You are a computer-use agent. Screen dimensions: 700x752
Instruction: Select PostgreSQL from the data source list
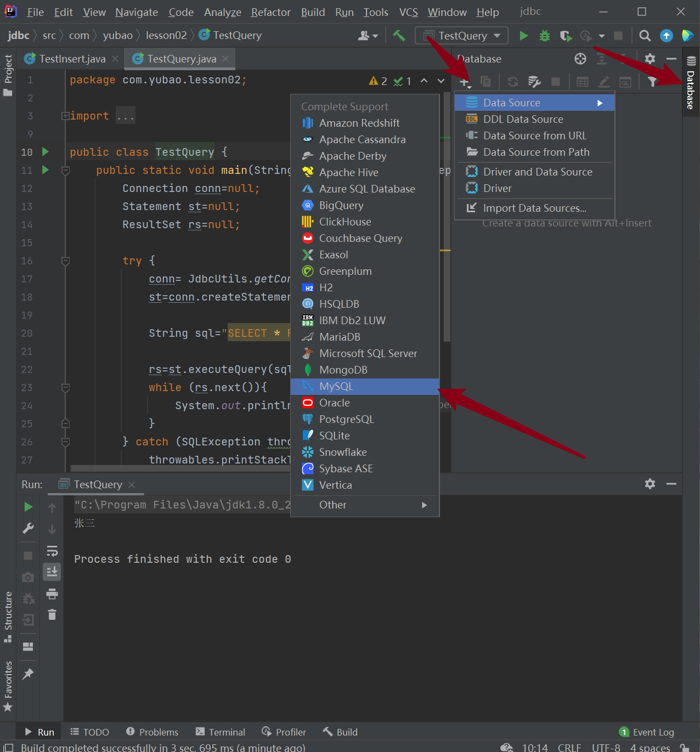(365, 420)
